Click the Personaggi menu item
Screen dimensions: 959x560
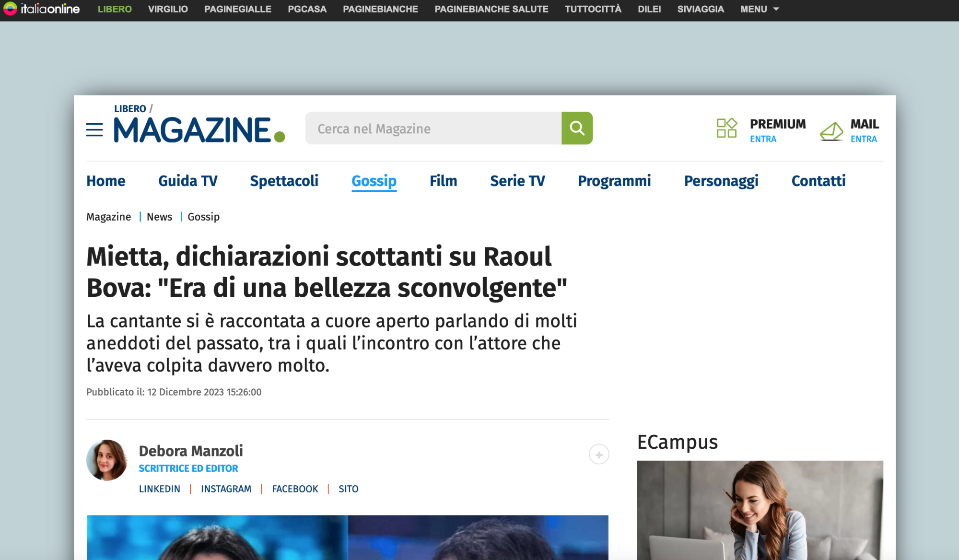tap(721, 181)
